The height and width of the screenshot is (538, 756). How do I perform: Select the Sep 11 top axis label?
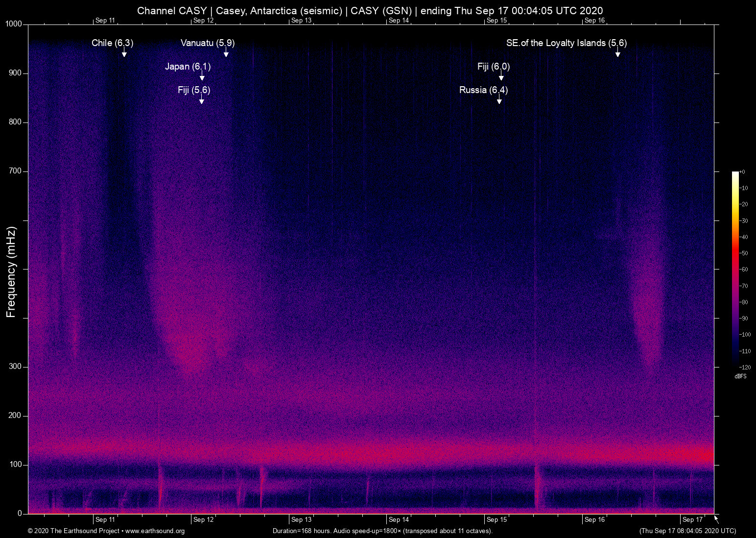tap(106, 21)
